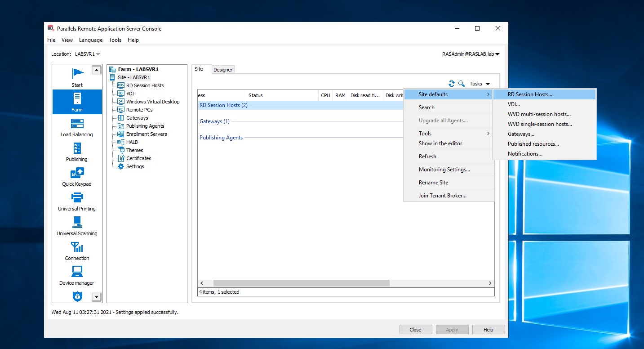Viewport: 644px width, 349px height.
Task: Click the horizontal scrollbar thumb in list
Action: pyautogui.click(x=301, y=283)
